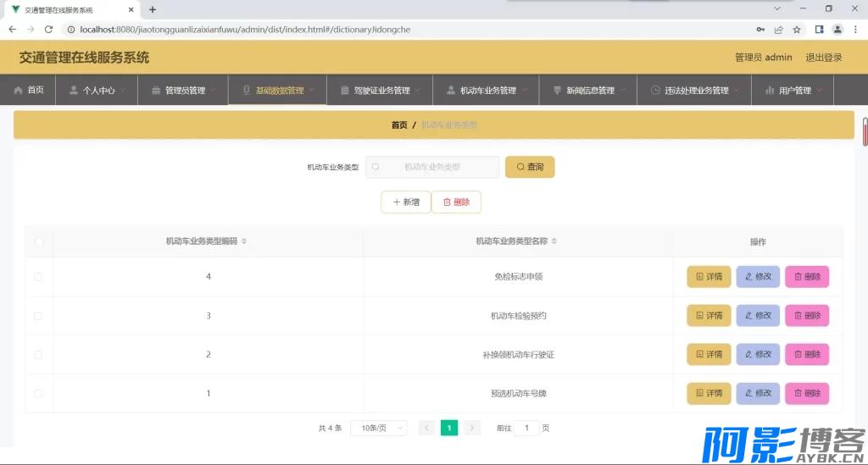This screenshot has height=465, width=868.
Task: Click 退出登录 to log out
Action: tap(824, 58)
